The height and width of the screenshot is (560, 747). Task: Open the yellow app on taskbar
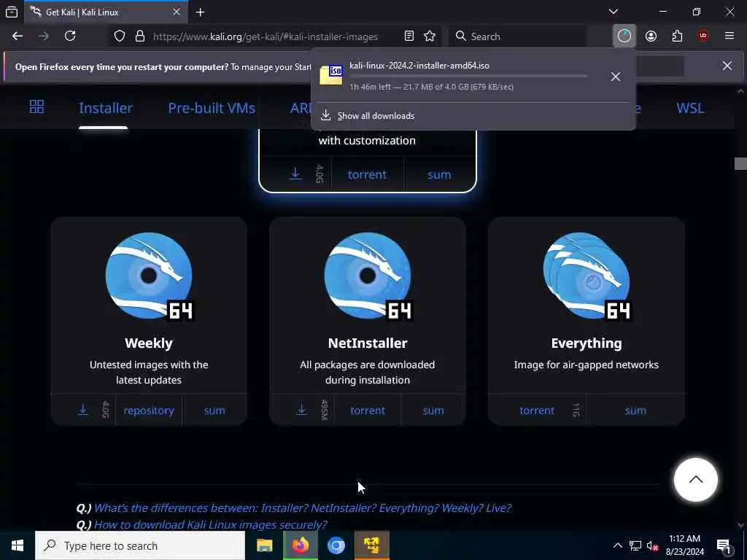pos(372,545)
